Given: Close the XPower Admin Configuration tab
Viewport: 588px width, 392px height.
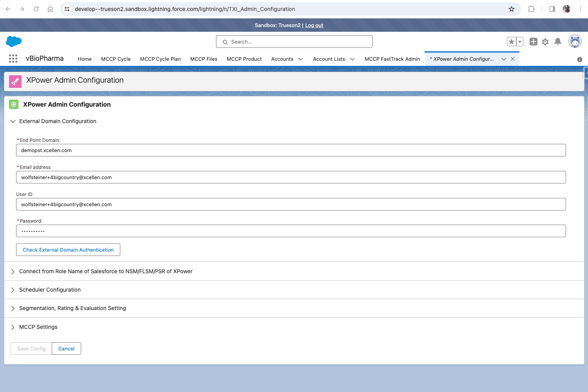Looking at the screenshot, I should pos(513,59).
